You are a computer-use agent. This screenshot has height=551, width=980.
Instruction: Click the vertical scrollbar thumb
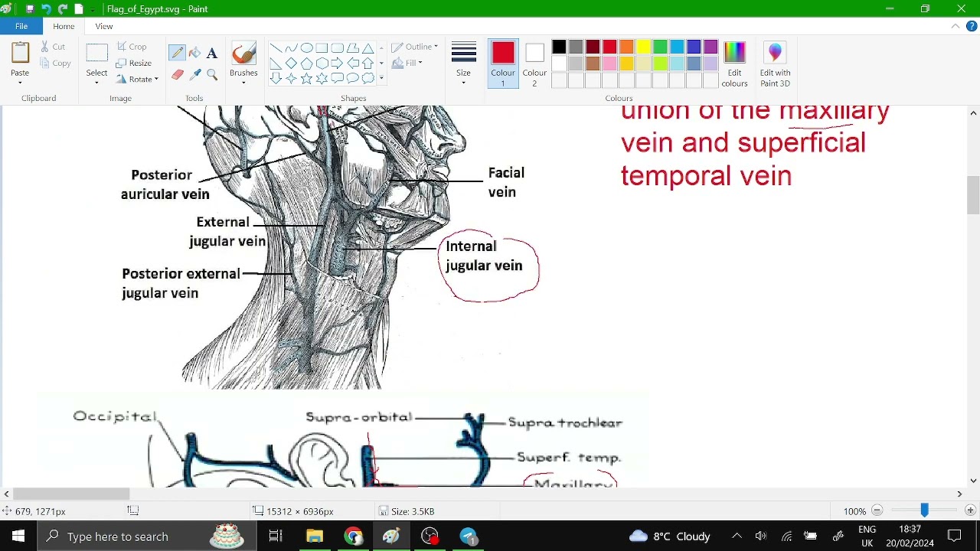pyautogui.click(x=973, y=195)
